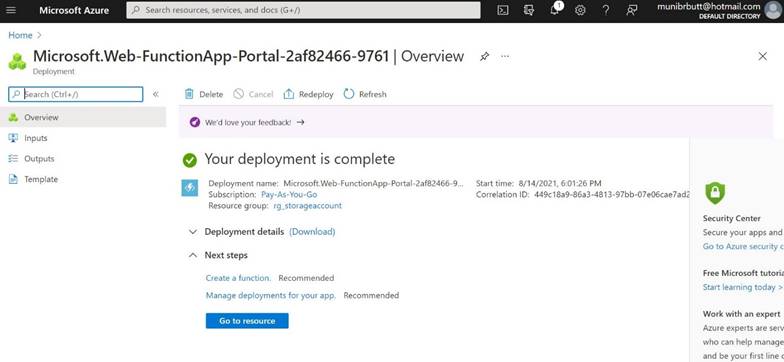Screen dimensions: 784x362
Task: Open the ellipsis more options by the title
Action: 505,56
